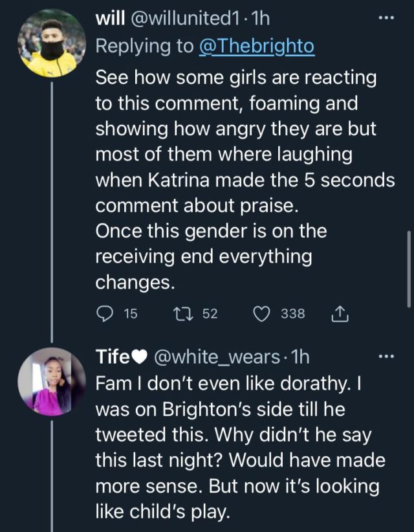
Task: Click the "Tife" display name
Action: click(x=113, y=356)
